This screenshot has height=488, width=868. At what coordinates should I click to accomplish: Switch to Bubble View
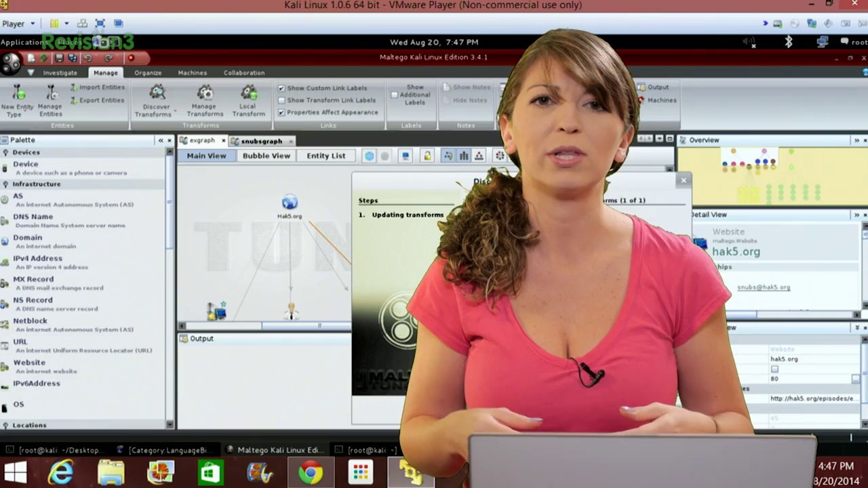(267, 156)
